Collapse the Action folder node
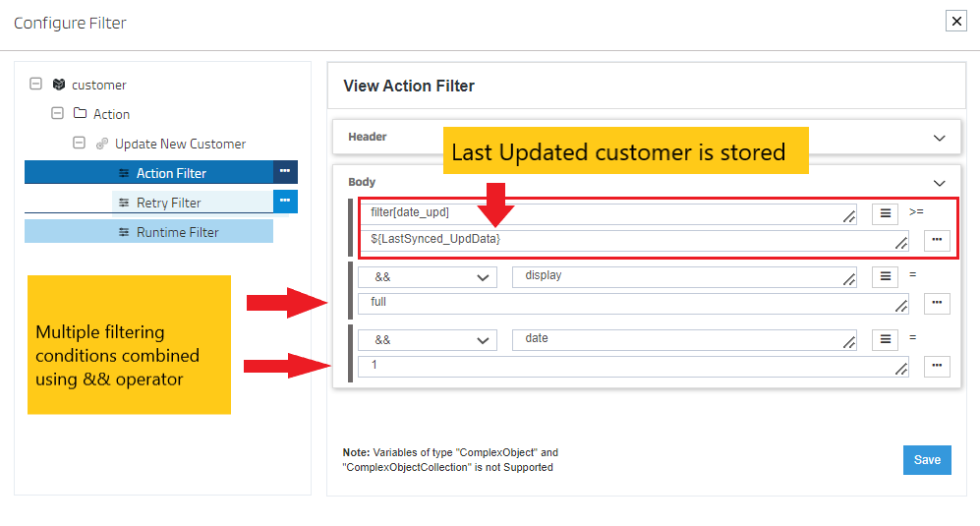Viewport: 980px width, 526px height. (57, 113)
